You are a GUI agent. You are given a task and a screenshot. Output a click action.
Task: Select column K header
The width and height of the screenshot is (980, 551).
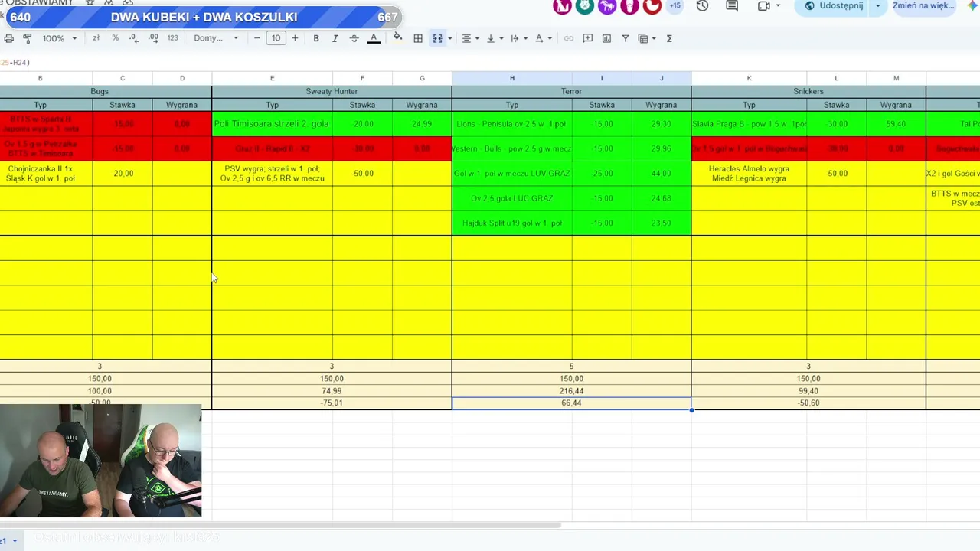749,78
